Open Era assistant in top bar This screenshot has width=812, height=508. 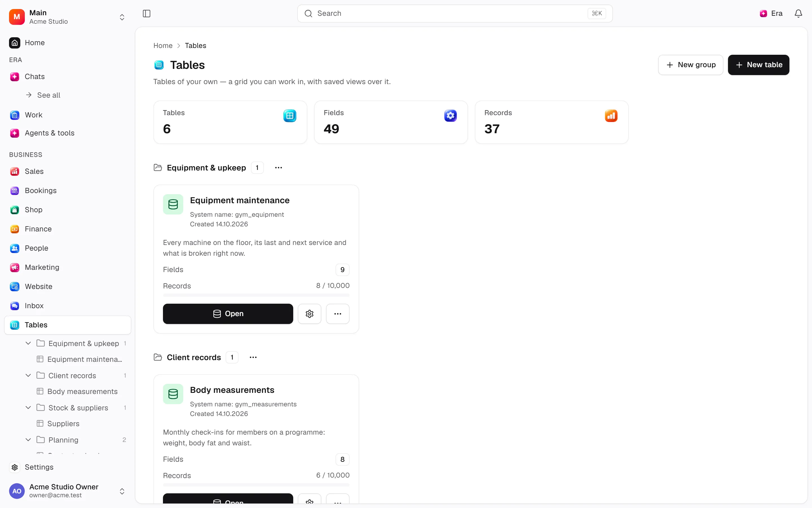tap(771, 14)
